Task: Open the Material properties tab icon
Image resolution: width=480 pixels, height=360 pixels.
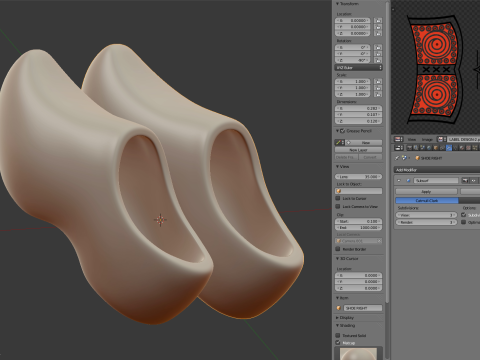Action: click(x=462, y=148)
